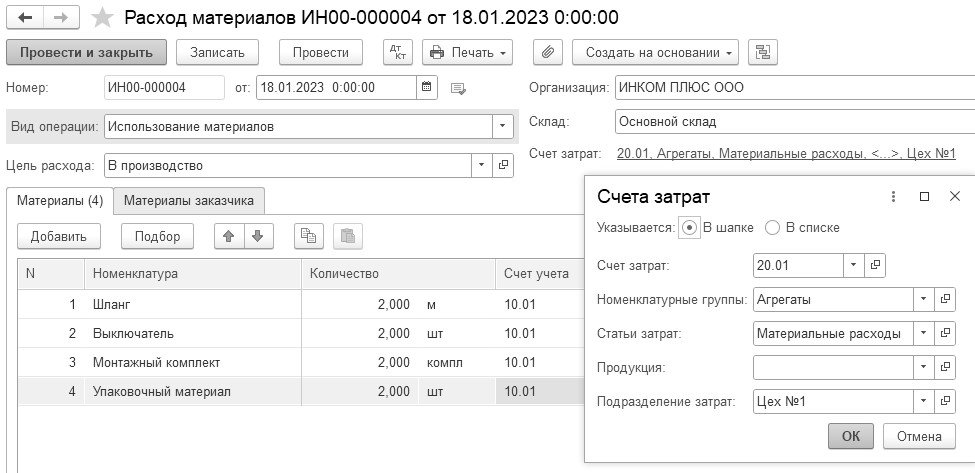Viewport: 975px width, 473px height.
Task: Copy rows to clipboard icon
Action: (308, 236)
